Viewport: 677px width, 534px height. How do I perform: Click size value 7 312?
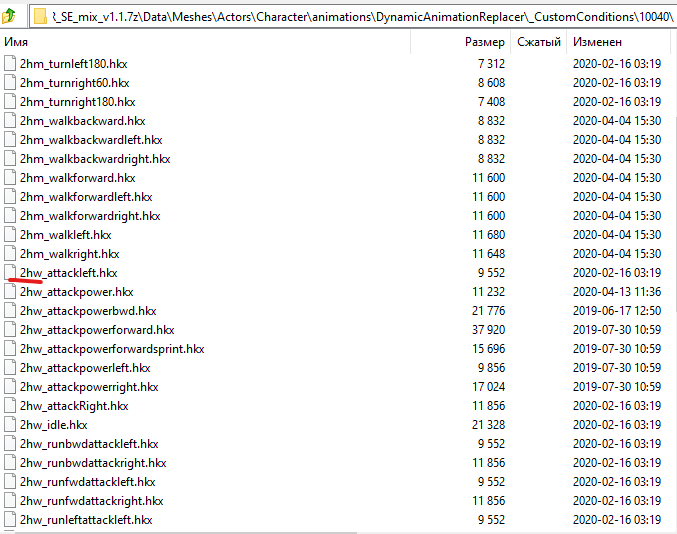[x=491, y=64]
